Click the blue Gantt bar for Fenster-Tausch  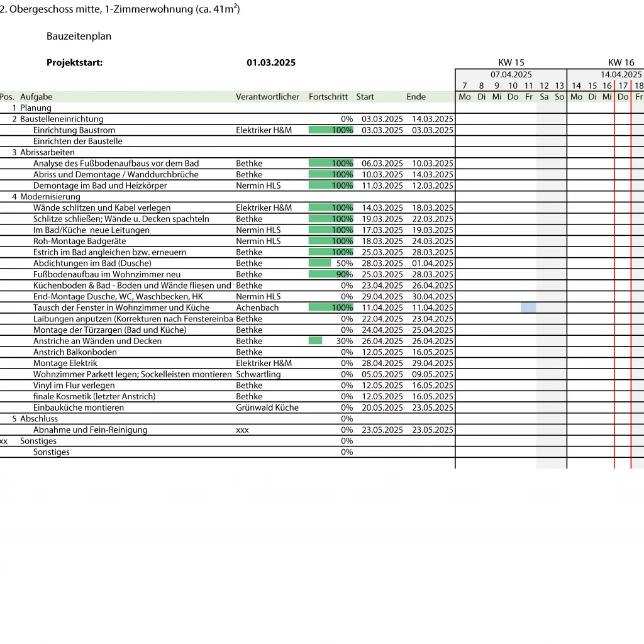(528, 308)
